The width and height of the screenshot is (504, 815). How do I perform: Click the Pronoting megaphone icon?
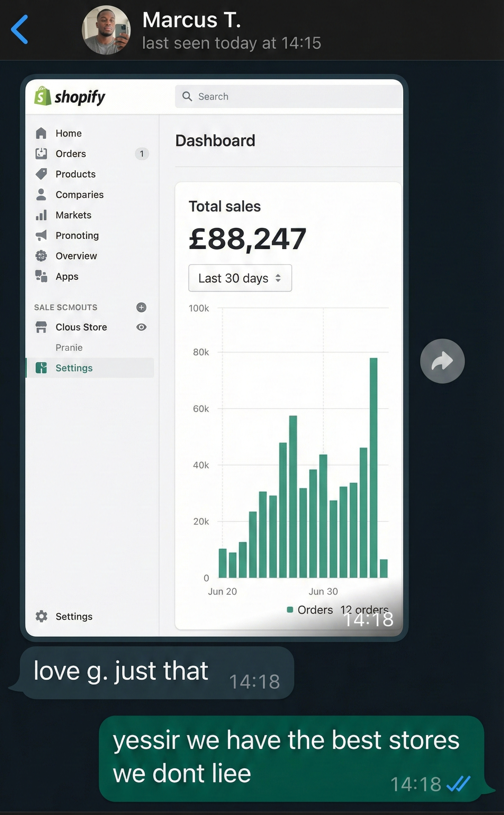(x=41, y=235)
